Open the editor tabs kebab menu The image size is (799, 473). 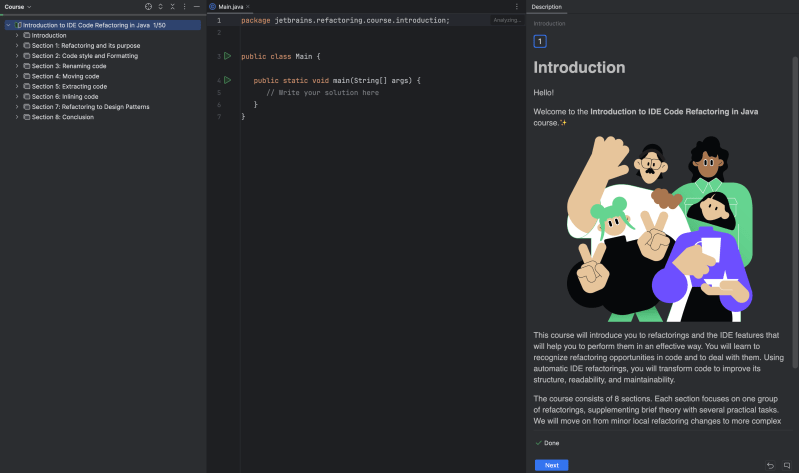pyautogui.click(x=517, y=7)
